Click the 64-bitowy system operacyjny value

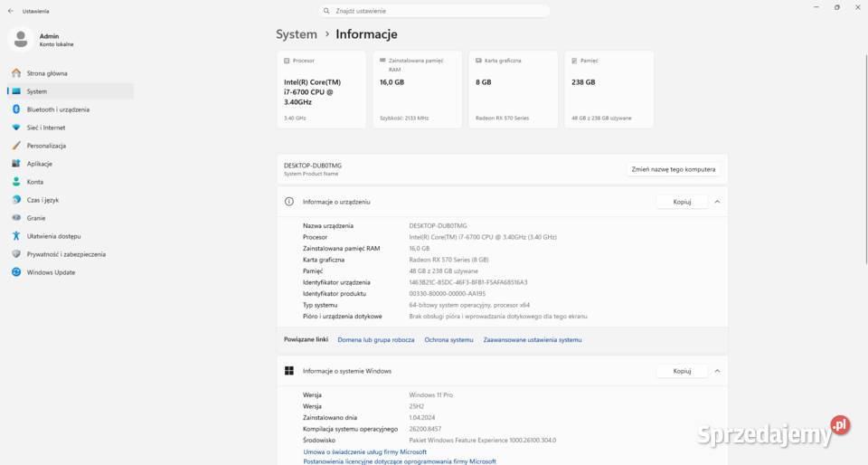coord(469,305)
